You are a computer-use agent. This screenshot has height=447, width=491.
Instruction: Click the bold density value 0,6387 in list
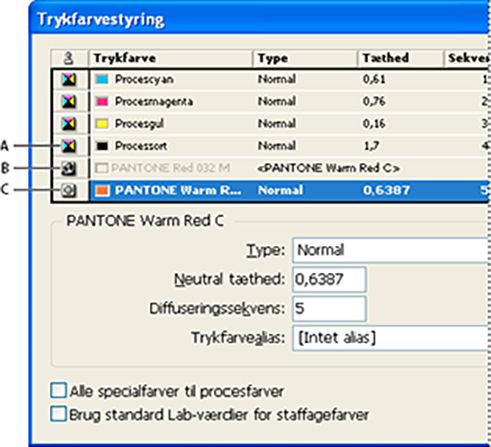coord(386,190)
